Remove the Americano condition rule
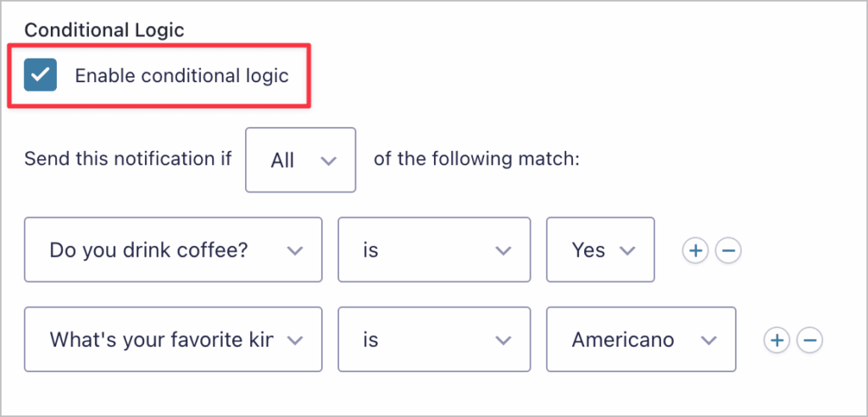Screen dimensions: 868x417 click(810, 341)
